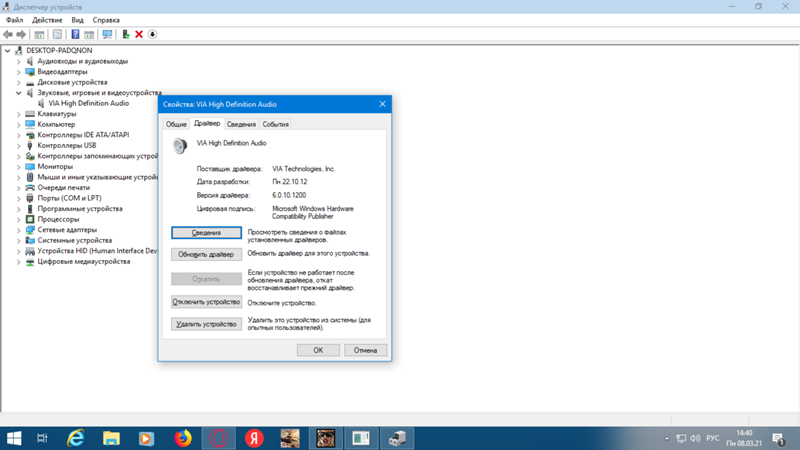The width and height of the screenshot is (800, 450).
Task: Click the volume icon in system tray
Action: (695, 438)
